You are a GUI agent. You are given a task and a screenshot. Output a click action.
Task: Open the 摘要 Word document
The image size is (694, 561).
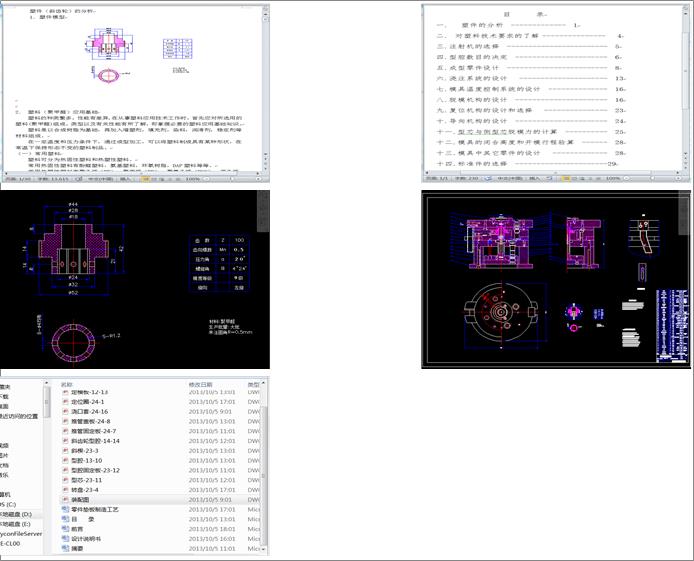click(79, 548)
